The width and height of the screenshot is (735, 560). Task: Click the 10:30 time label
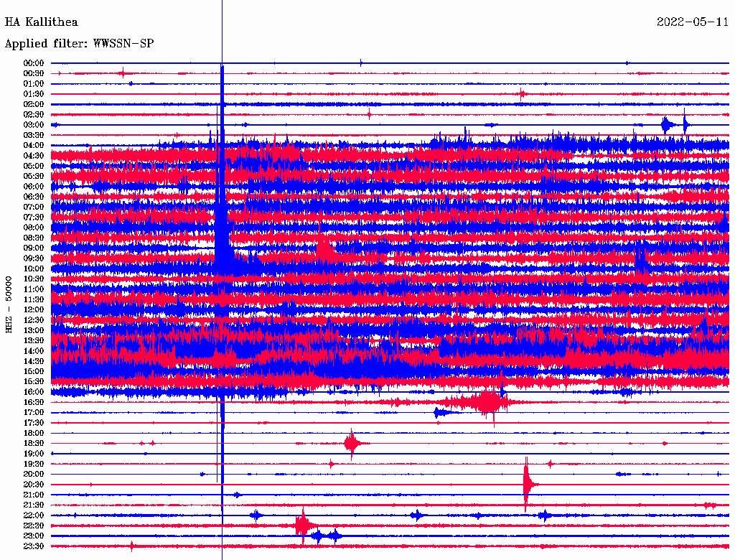coord(34,279)
